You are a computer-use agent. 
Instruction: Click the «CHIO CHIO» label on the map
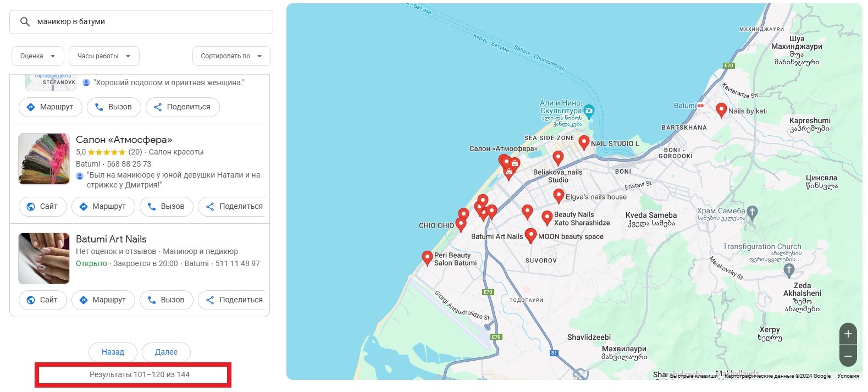pyautogui.click(x=436, y=225)
